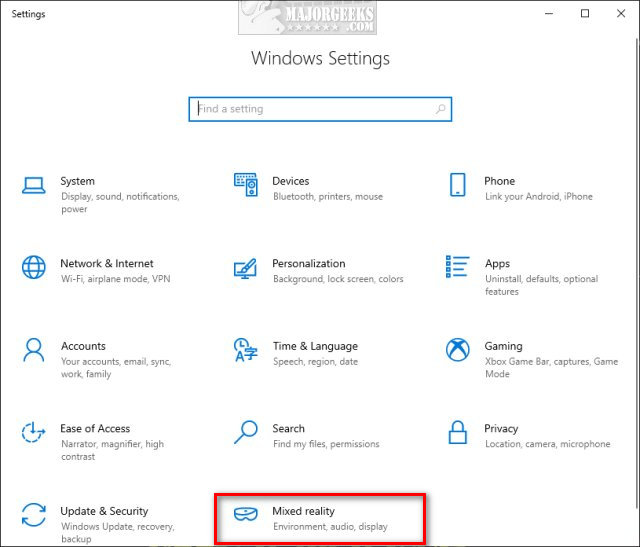640x547 pixels.
Task: Click the Update & Security arrows icon
Action: pos(34,515)
